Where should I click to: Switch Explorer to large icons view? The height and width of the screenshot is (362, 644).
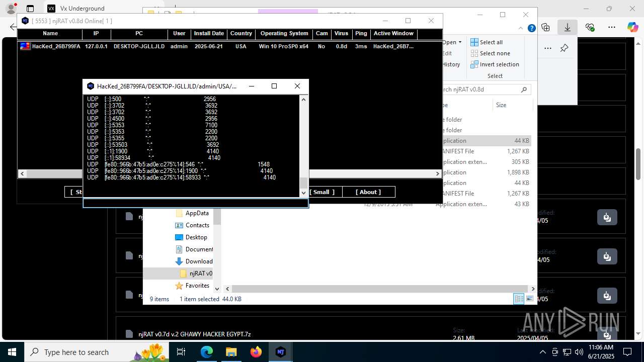(x=529, y=299)
